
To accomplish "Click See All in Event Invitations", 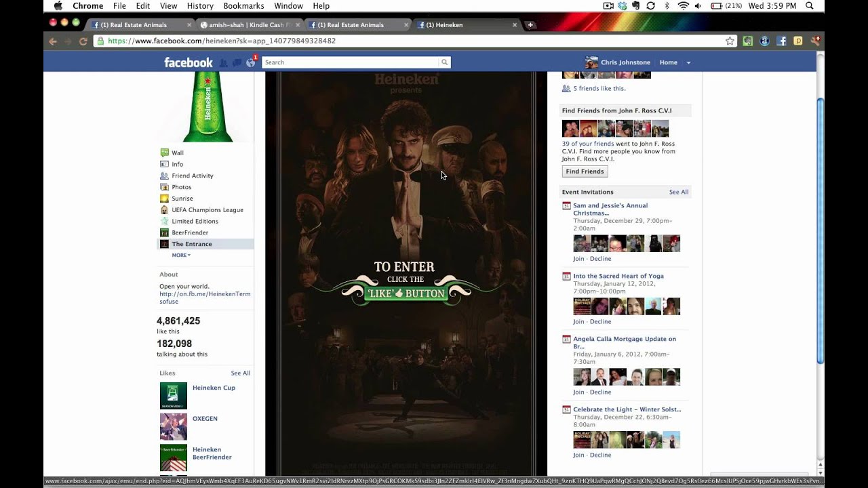I will [x=679, y=192].
